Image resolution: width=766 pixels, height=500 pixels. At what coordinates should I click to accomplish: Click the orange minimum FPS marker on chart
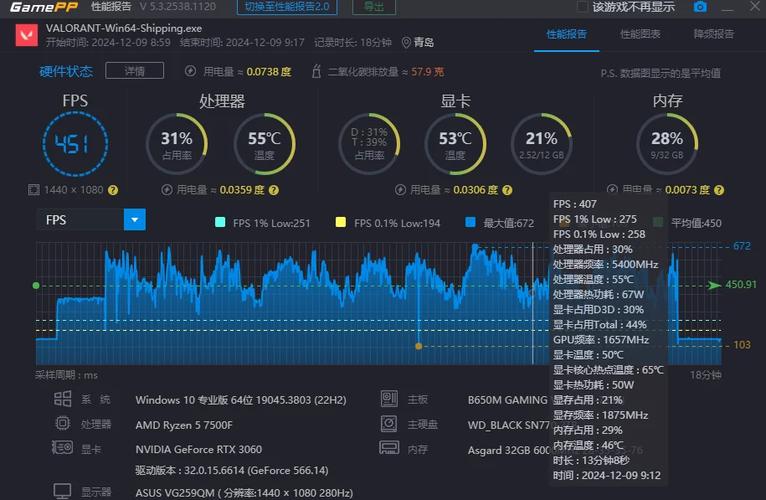click(419, 346)
